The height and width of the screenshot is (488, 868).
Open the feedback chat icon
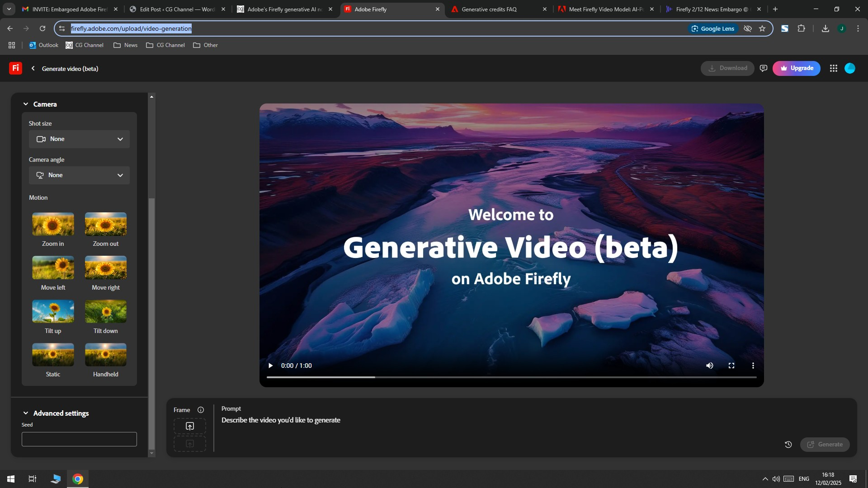tap(764, 68)
